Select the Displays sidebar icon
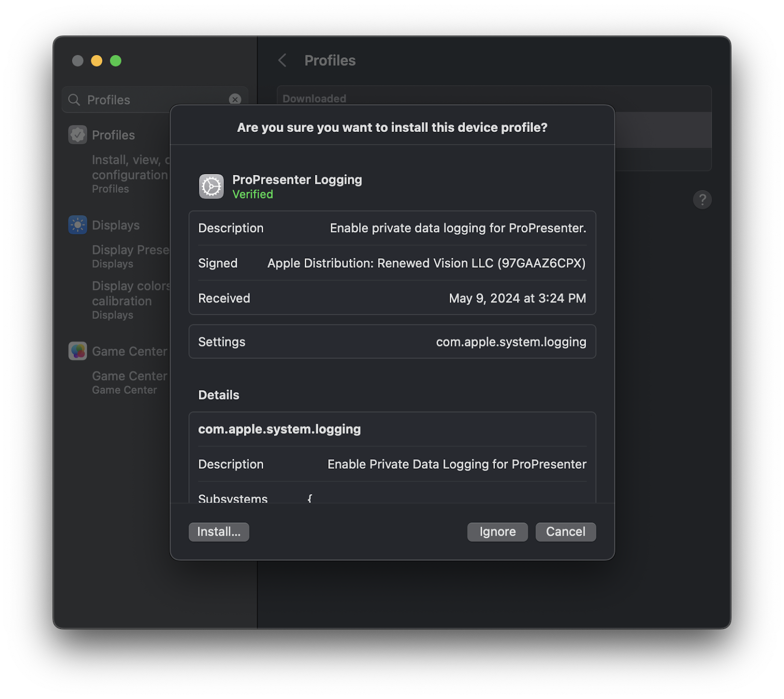 78,225
